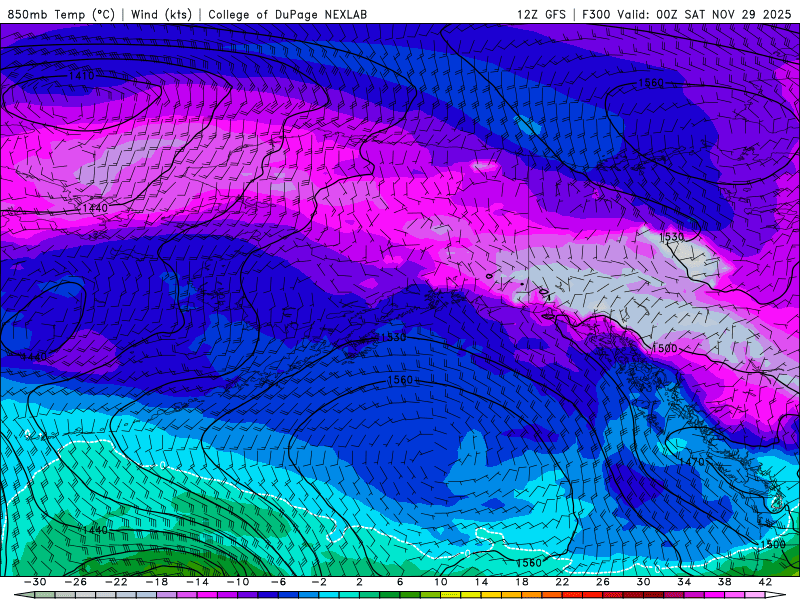Click the positive 30 color bar label
Screen dimensions: 800x600
[643, 582]
